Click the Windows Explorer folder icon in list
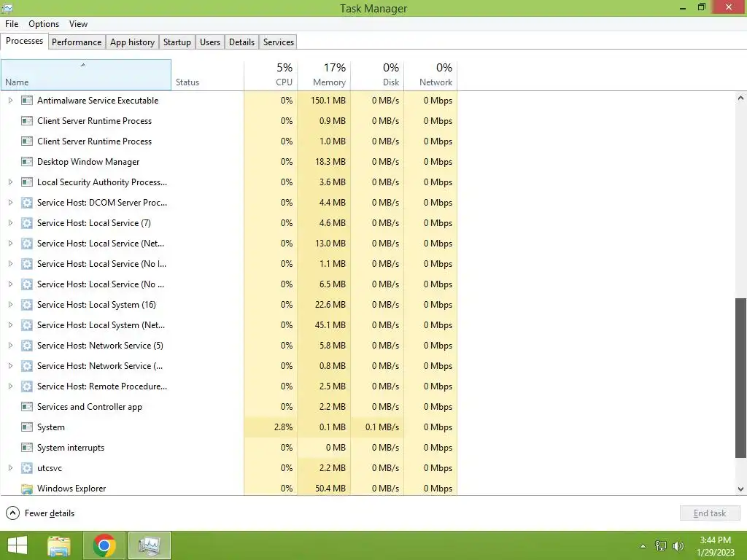The height and width of the screenshot is (560, 747). point(27,489)
